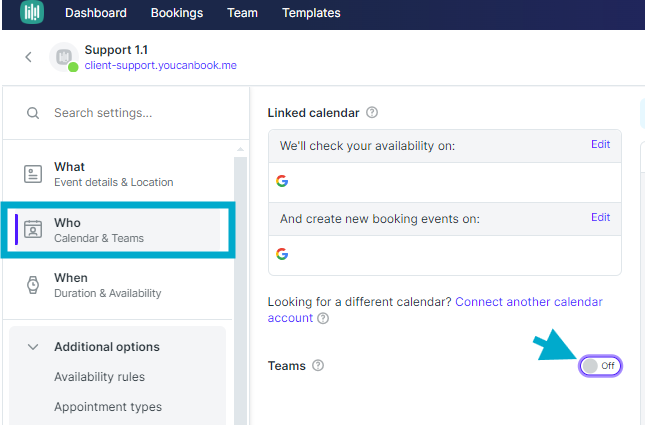Image resolution: width=645 pixels, height=425 pixels.
Task: Go to Bookings in top navigation
Action: [x=177, y=13]
